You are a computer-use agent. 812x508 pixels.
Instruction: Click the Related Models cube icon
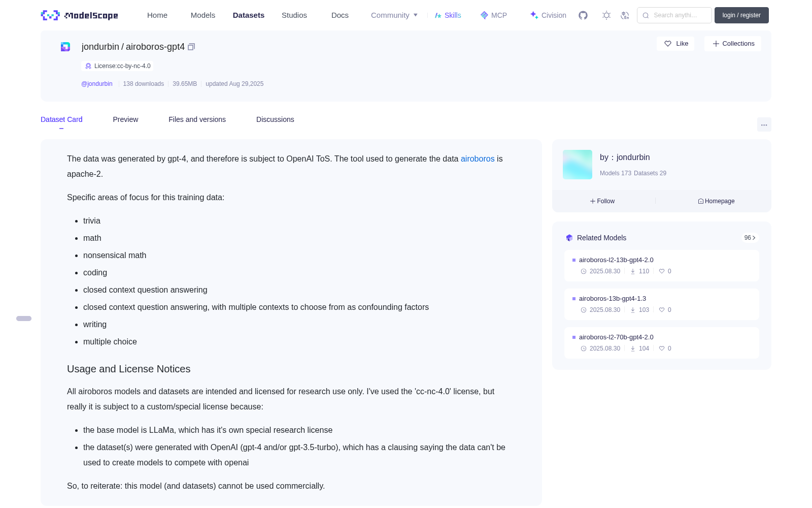[569, 238]
